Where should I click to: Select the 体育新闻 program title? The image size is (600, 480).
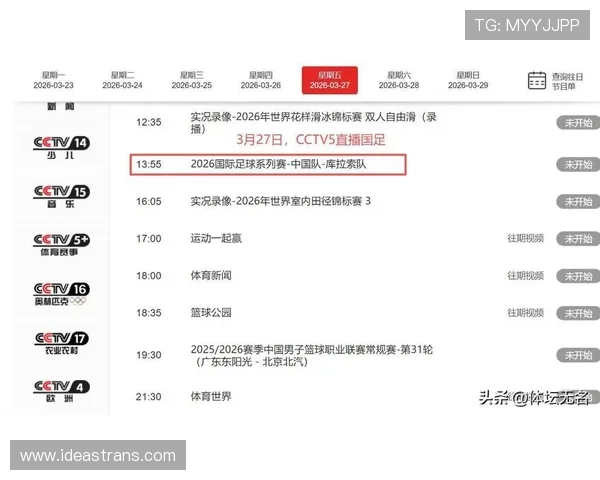pyautogui.click(x=211, y=276)
